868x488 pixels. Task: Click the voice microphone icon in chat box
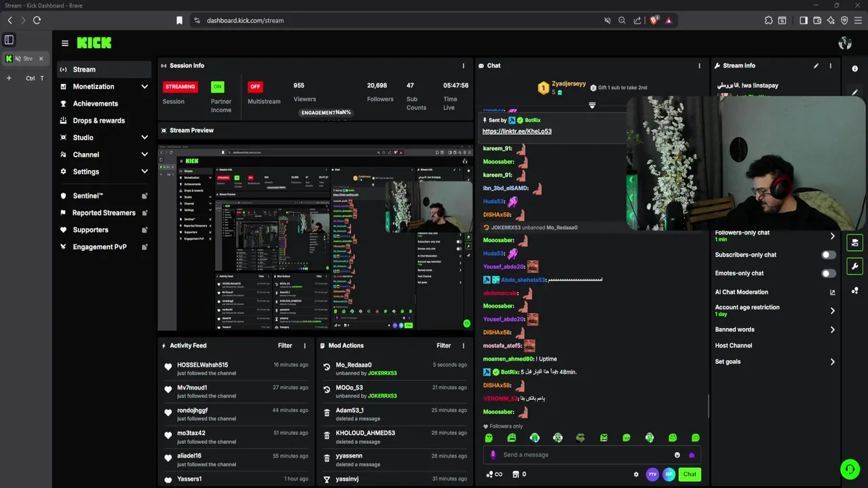click(493, 455)
